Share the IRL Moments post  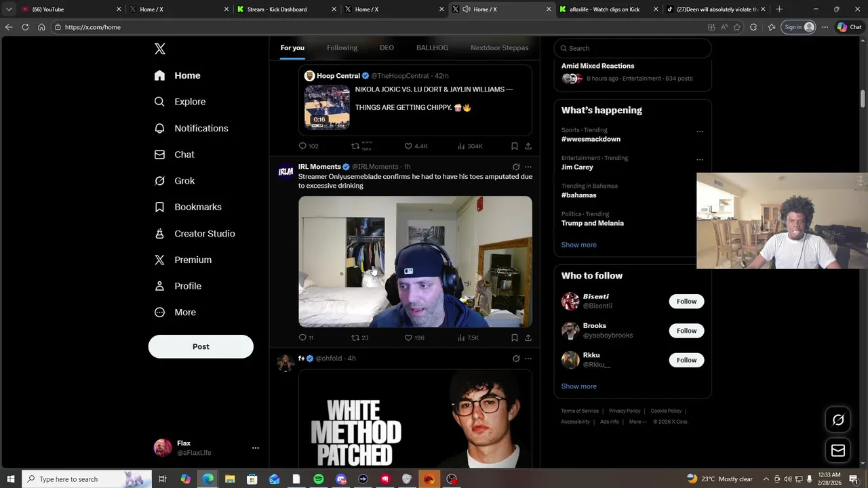click(528, 338)
